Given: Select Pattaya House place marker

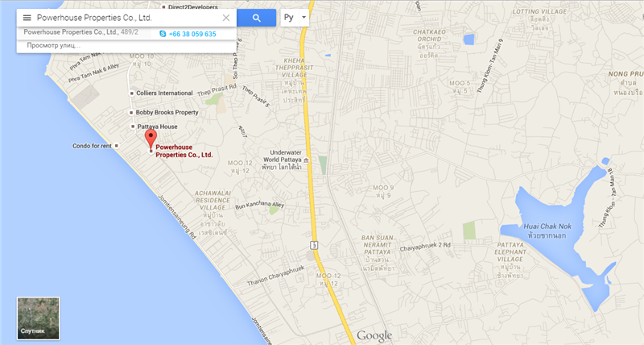Looking at the screenshot, I should [x=133, y=127].
